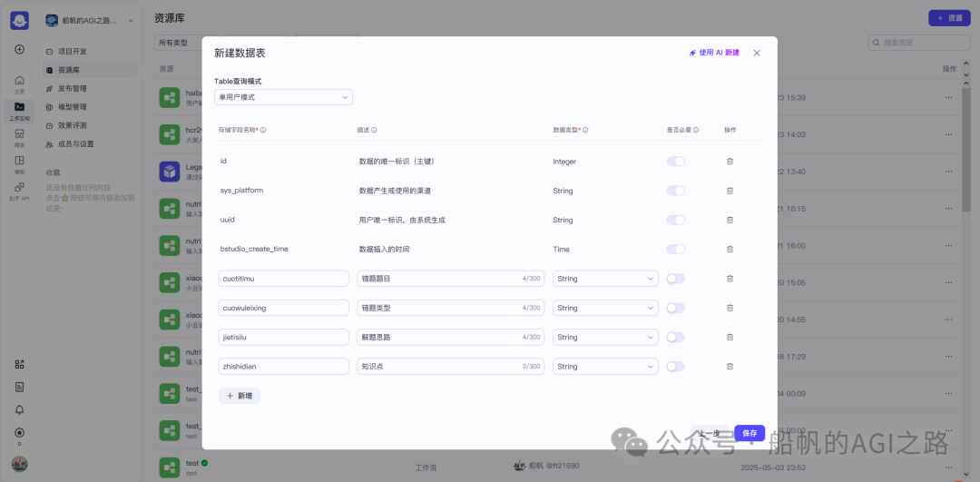Toggle required switch for bstudio_create_time
This screenshot has height=482, width=980.
point(676,249)
